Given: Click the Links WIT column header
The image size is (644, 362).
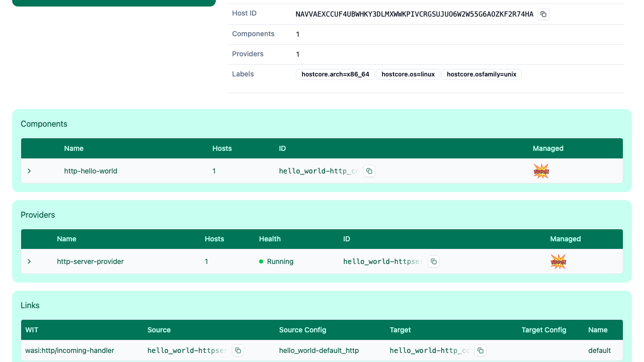Looking at the screenshot, I should (x=32, y=330).
